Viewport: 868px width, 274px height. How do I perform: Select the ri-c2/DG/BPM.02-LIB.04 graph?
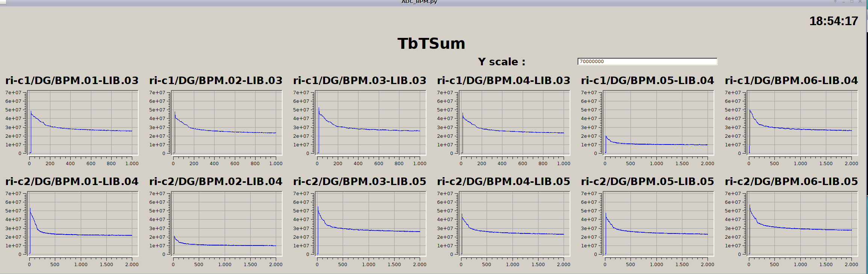click(227, 224)
